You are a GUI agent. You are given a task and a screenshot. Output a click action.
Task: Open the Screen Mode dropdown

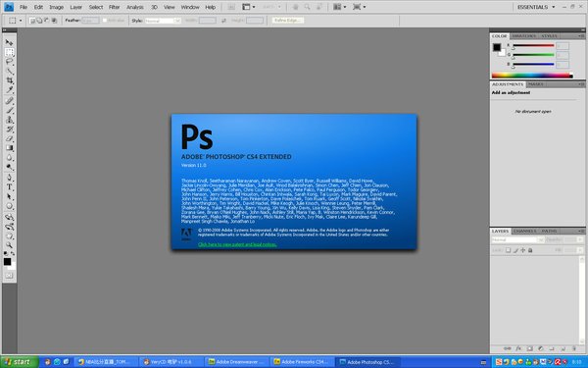[x=360, y=7]
